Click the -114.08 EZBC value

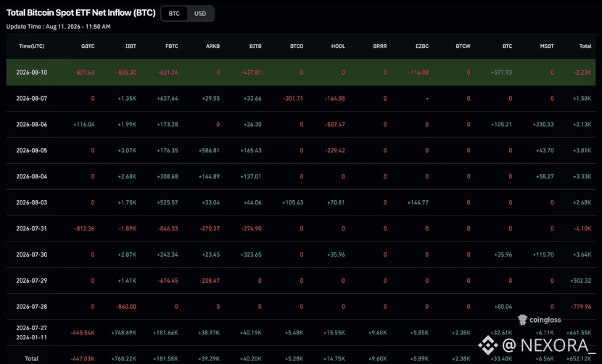point(418,73)
